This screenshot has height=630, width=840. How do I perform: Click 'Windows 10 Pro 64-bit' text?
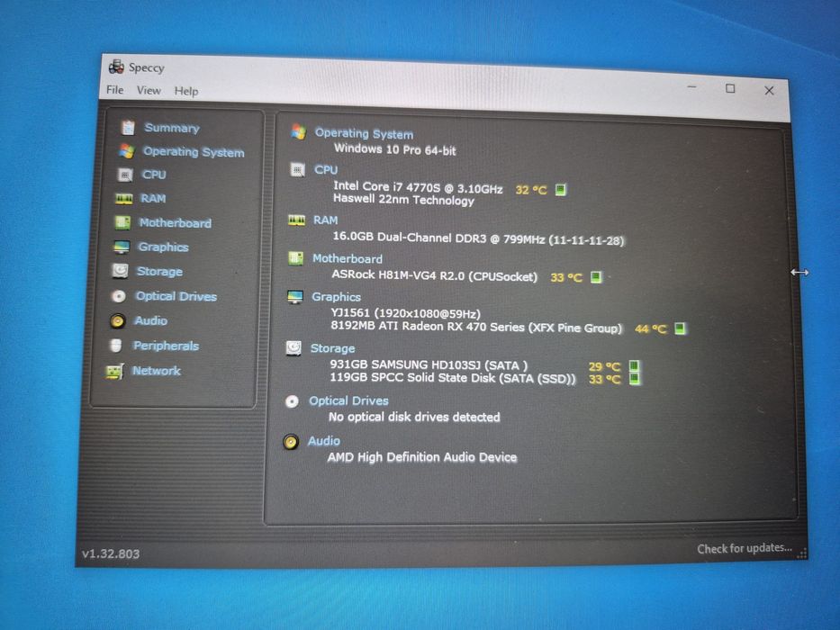point(395,149)
